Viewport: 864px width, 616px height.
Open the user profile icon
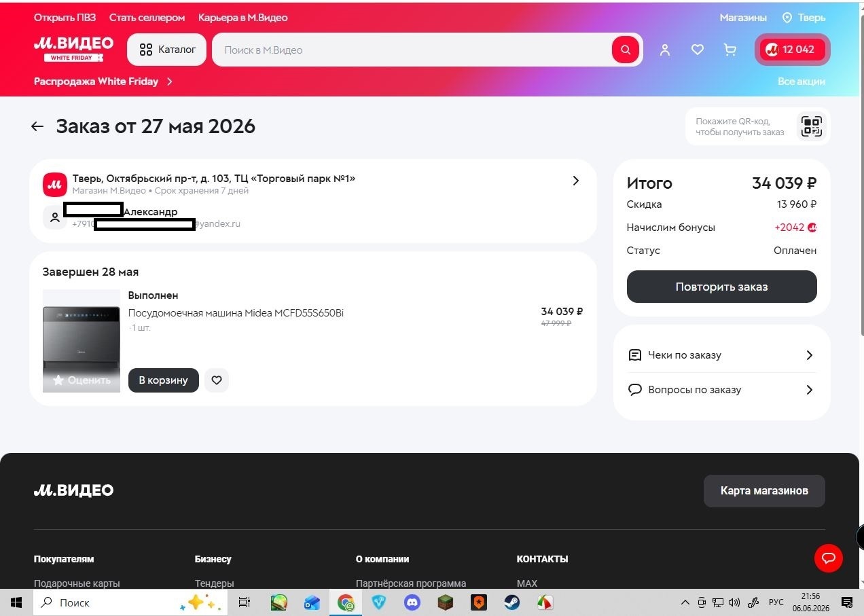point(665,50)
